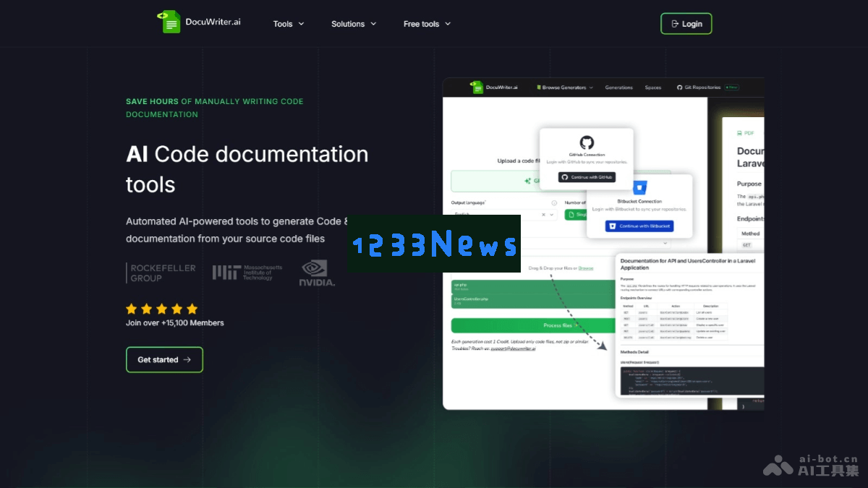Open Browse Generators dropdown in the preview
Screen dimensions: 868x488
[x=565, y=87]
